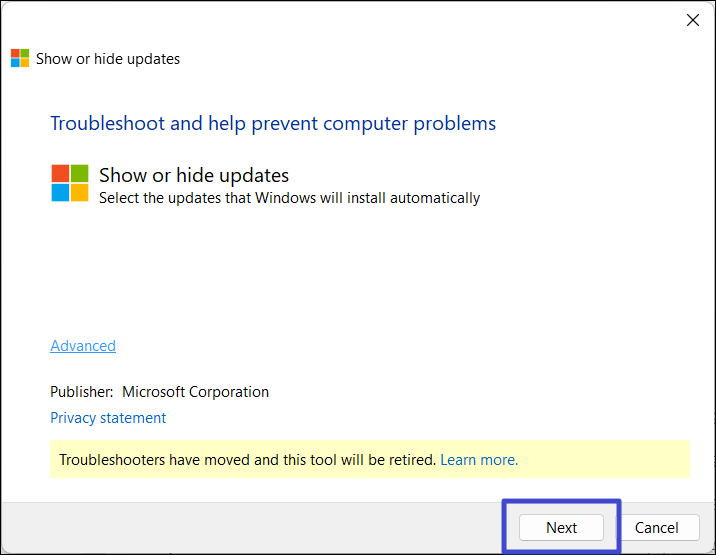Screen dimensions: 716x555
Task: Click the 'Troubleshoot and help prevent computer problems' heading
Action: click(273, 124)
